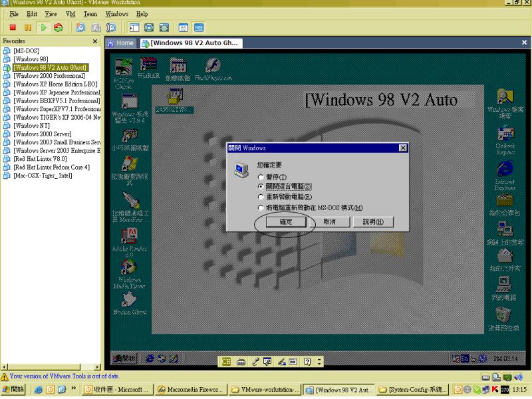Select the 關閉這台電腦(S) shut down option
This screenshot has width=532, height=399.
click(x=261, y=186)
